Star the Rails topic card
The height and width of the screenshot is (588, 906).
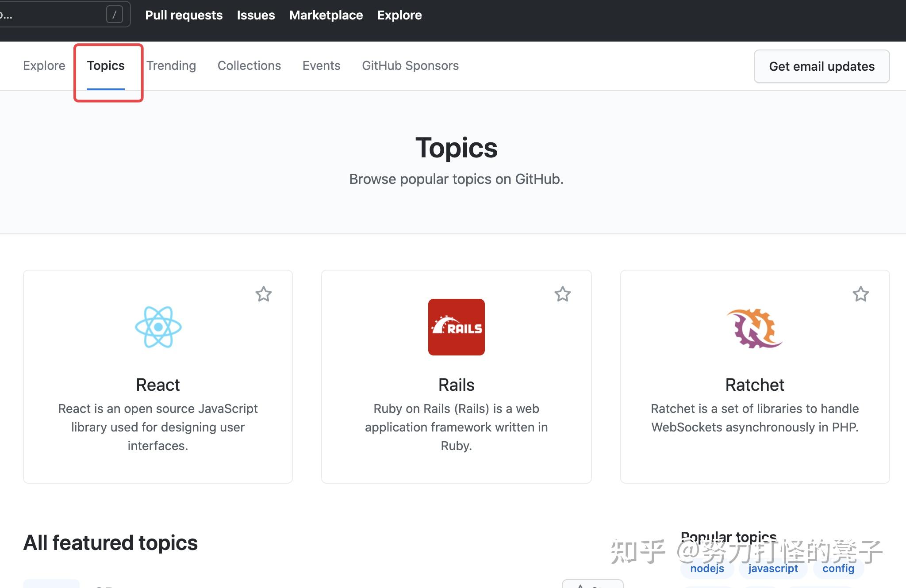click(562, 294)
